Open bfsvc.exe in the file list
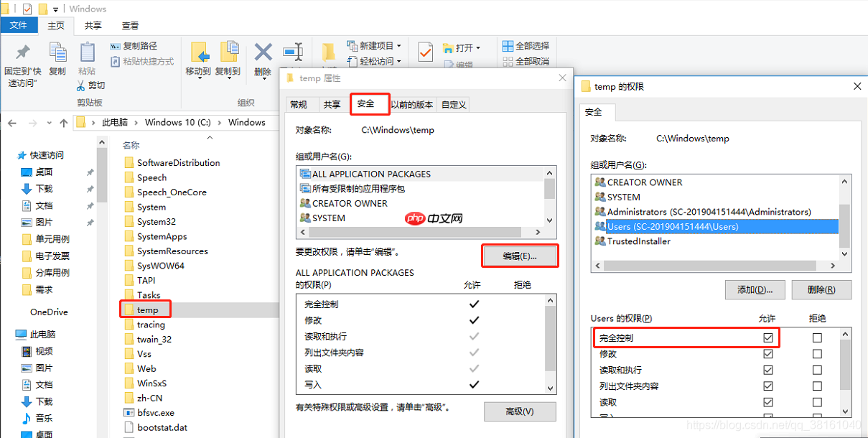 coord(149,413)
